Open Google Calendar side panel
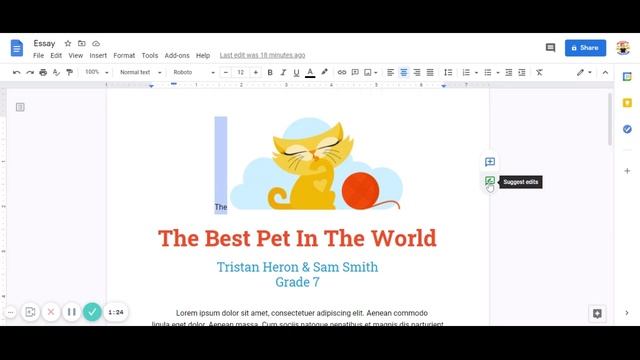The height and width of the screenshot is (360, 640). click(627, 76)
